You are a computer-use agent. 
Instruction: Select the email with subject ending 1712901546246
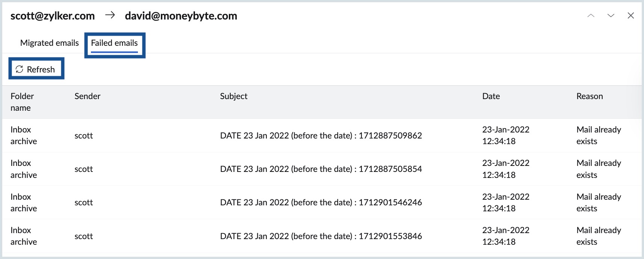click(320, 202)
